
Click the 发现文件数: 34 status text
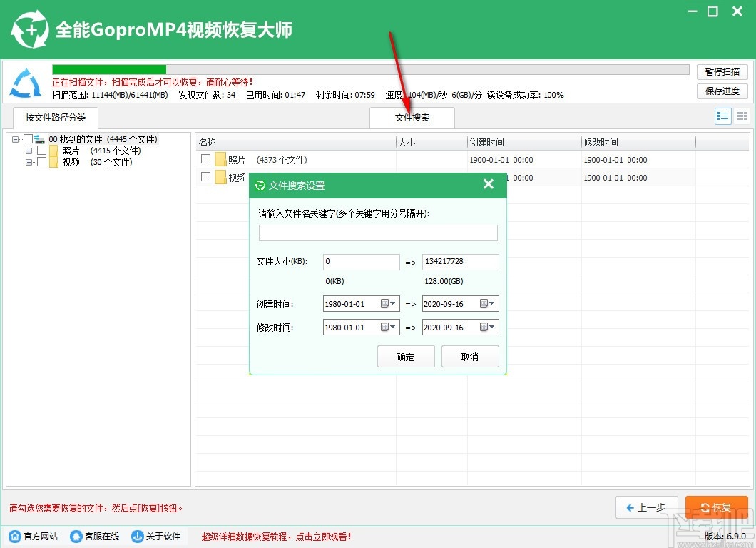[207, 95]
